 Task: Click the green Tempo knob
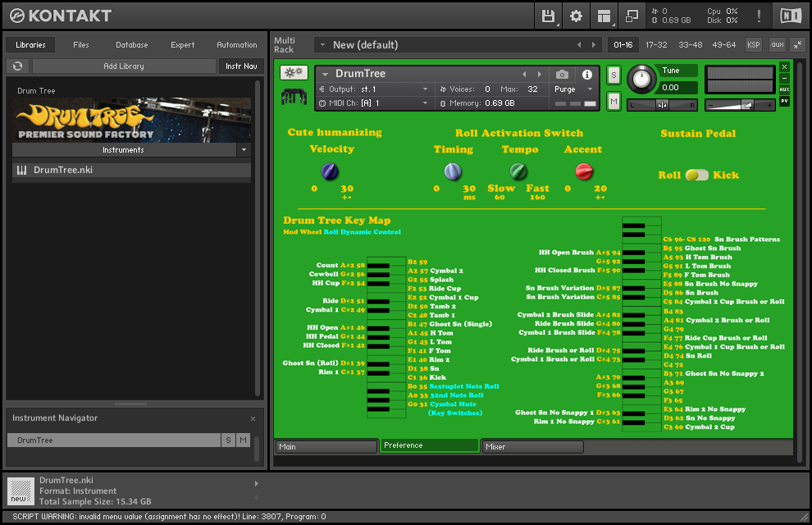(518, 171)
